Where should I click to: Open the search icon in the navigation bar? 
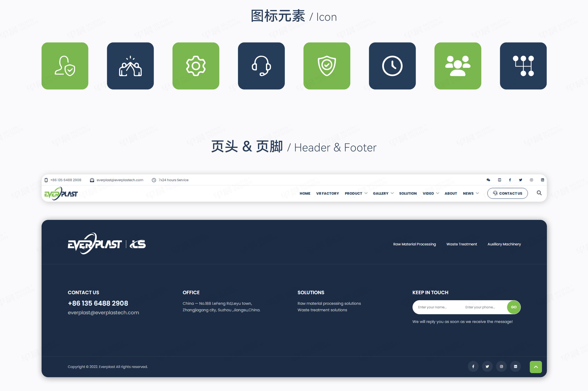539,193
